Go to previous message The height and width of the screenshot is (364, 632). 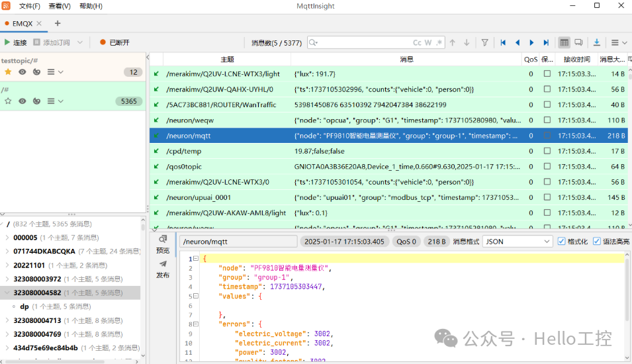click(518, 42)
